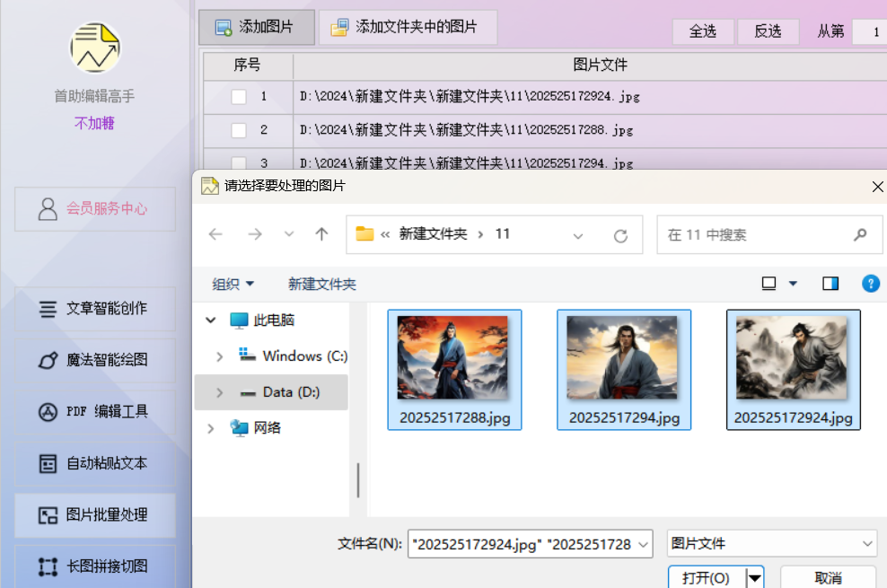The height and width of the screenshot is (588, 887).
Task: Click the search magnifier icon
Action: pos(860,234)
